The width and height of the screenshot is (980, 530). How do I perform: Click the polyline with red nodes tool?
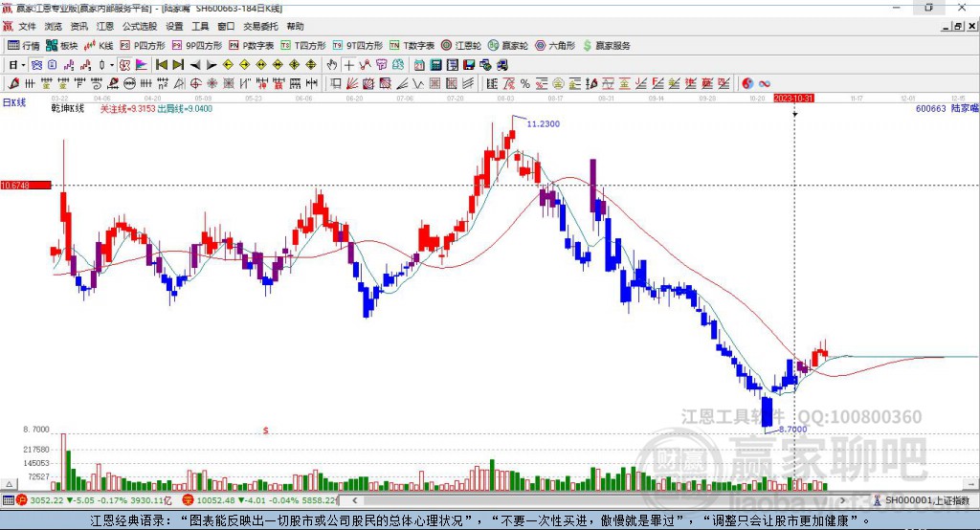click(x=365, y=65)
